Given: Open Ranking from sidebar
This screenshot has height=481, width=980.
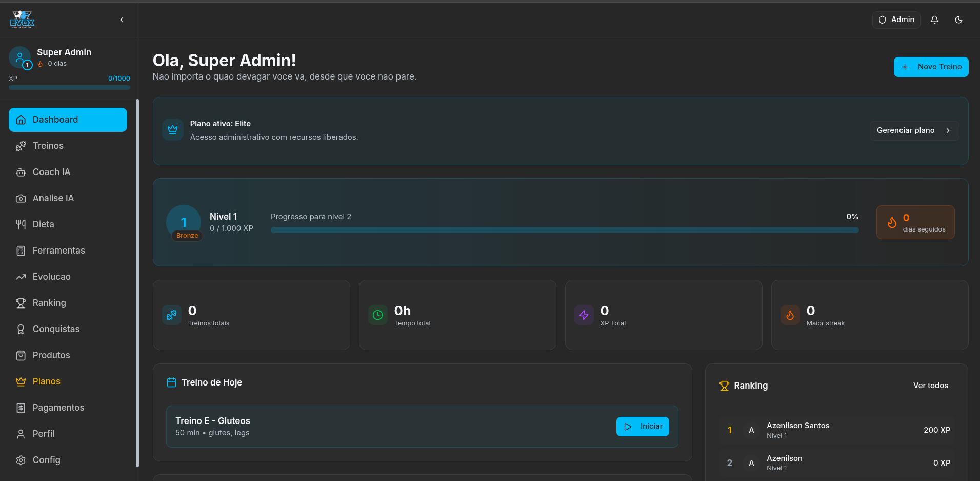Looking at the screenshot, I should [68, 303].
